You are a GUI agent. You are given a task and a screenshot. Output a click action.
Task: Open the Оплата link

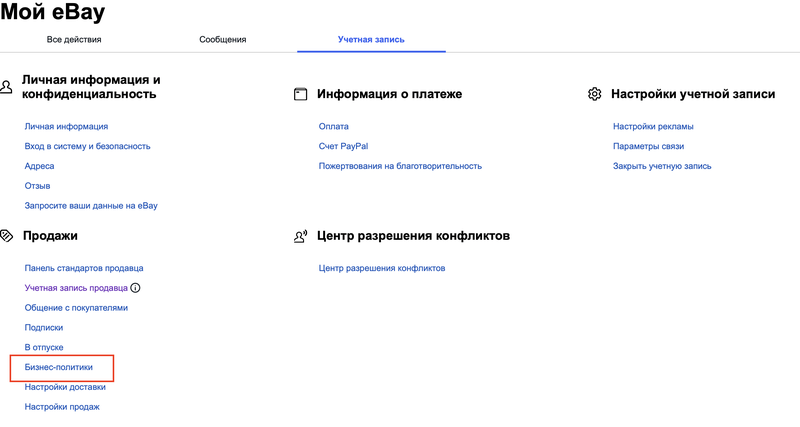click(x=334, y=126)
